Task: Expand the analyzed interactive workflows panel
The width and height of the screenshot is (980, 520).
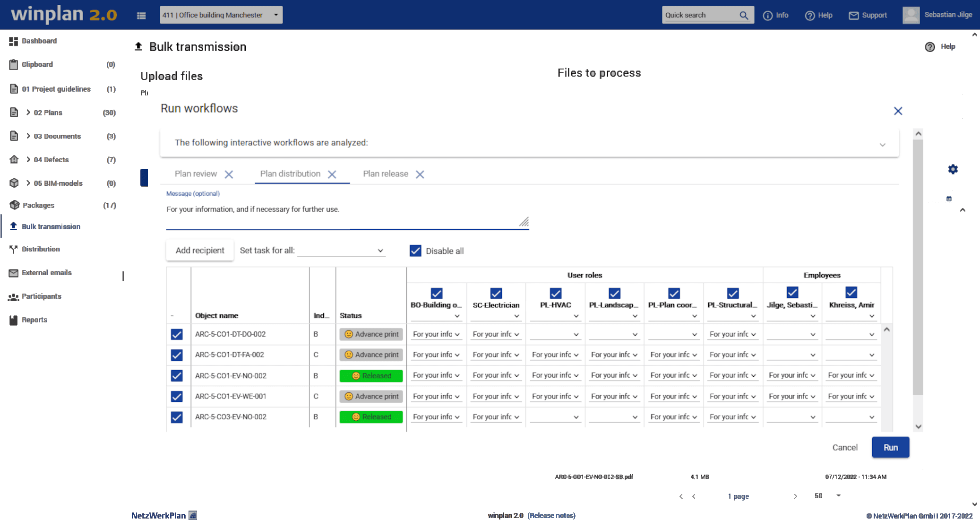Action: (882, 145)
